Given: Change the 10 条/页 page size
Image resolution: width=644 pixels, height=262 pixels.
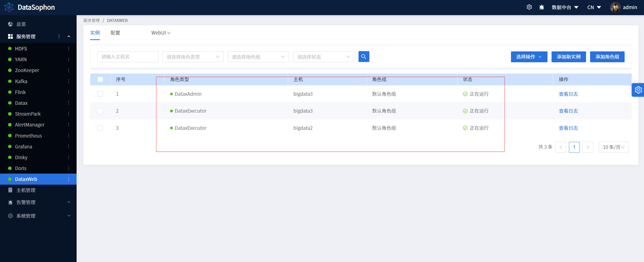Looking at the screenshot, I should [614, 147].
